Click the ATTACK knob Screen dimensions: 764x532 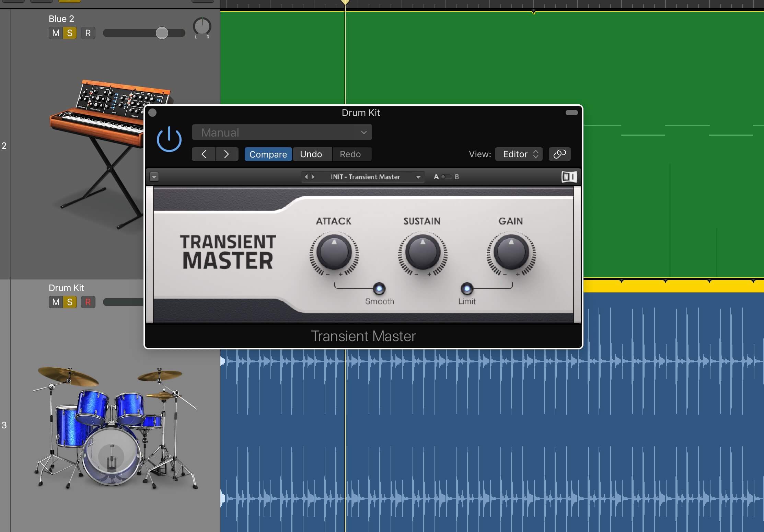(334, 252)
